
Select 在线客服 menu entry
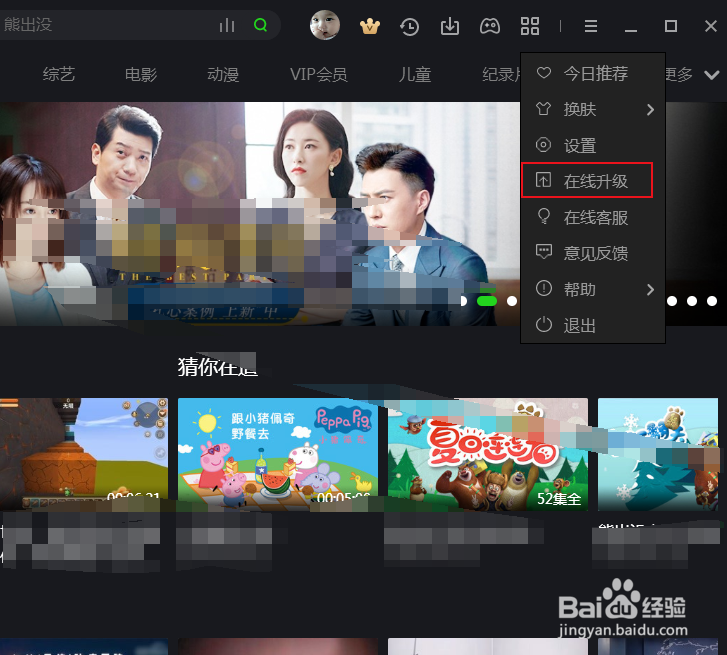pos(593,217)
